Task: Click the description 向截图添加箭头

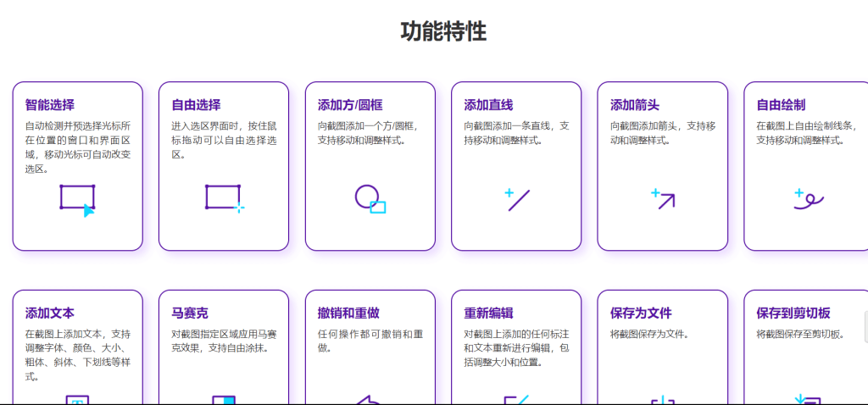Action: click(663, 133)
